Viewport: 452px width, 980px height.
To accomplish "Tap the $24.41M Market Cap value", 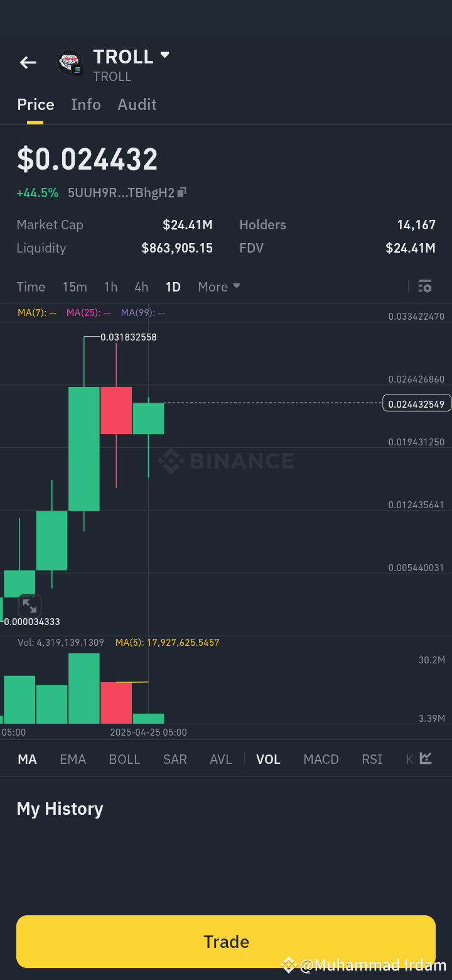I will pyautogui.click(x=188, y=225).
